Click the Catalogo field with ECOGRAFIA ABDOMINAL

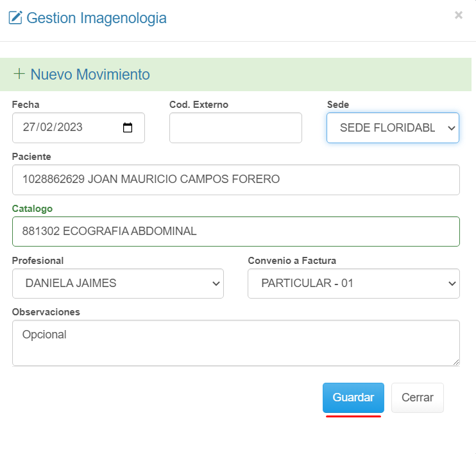[x=235, y=231]
